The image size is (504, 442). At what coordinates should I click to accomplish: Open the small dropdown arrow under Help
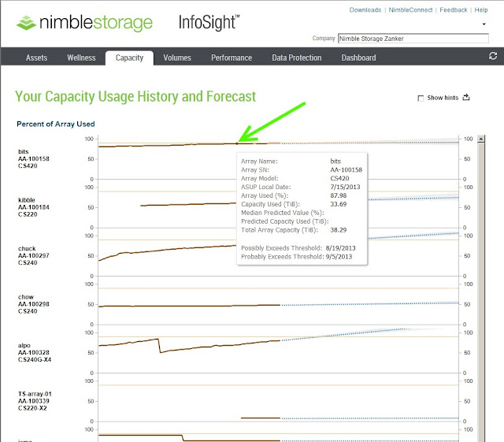coord(484,24)
